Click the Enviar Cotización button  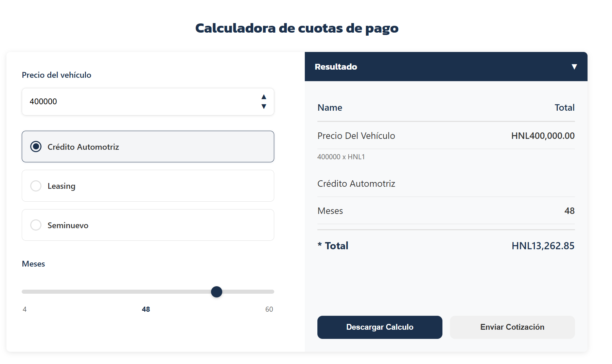pyautogui.click(x=512, y=327)
